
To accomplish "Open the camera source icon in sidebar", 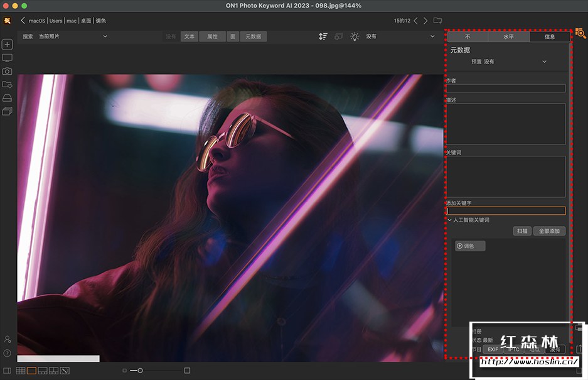I will (x=8, y=72).
